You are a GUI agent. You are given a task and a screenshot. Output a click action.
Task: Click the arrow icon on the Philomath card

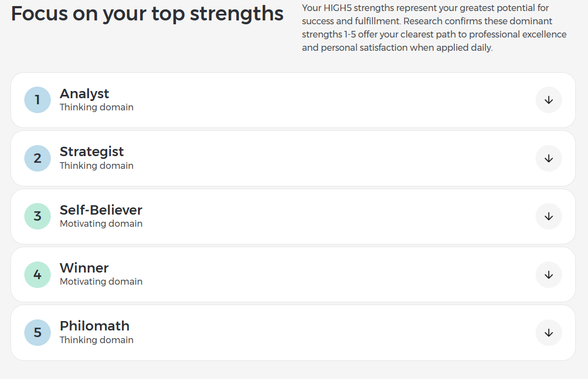548,333
